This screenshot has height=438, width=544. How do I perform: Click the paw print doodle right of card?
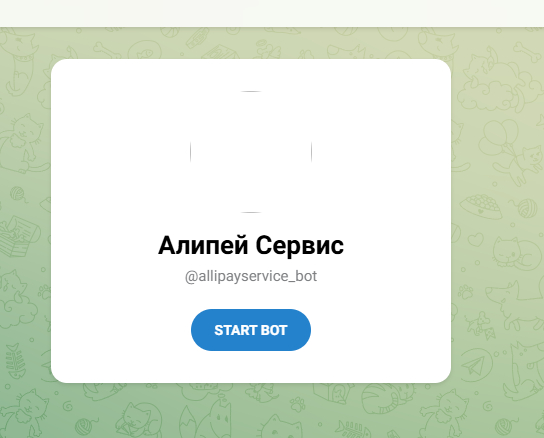point(466,293)
